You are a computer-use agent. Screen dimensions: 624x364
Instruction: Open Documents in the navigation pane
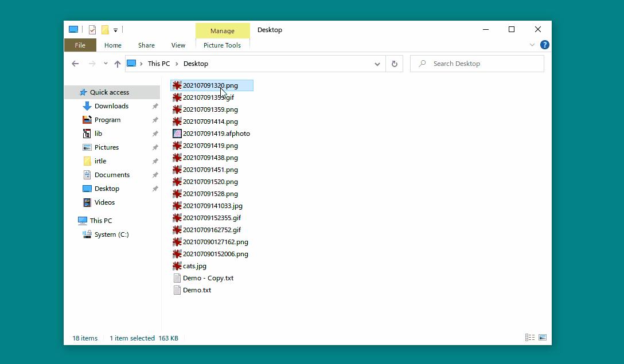pos(112,175)
